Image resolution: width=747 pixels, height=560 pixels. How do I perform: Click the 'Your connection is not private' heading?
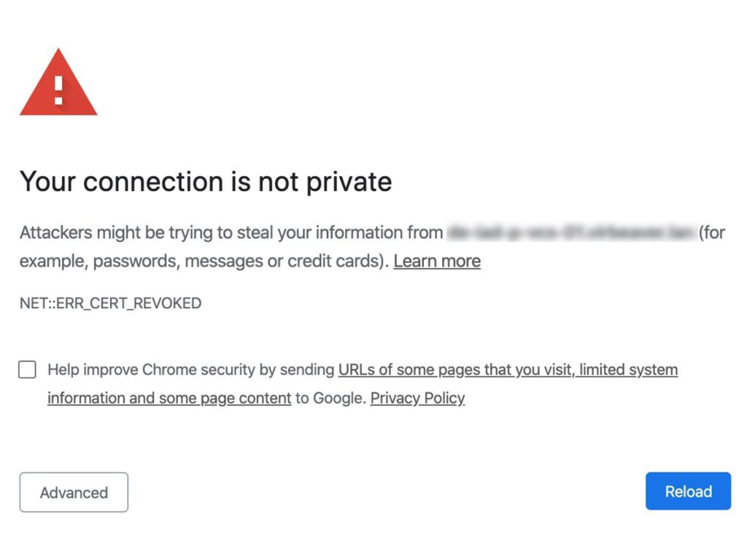pos(206,182)
